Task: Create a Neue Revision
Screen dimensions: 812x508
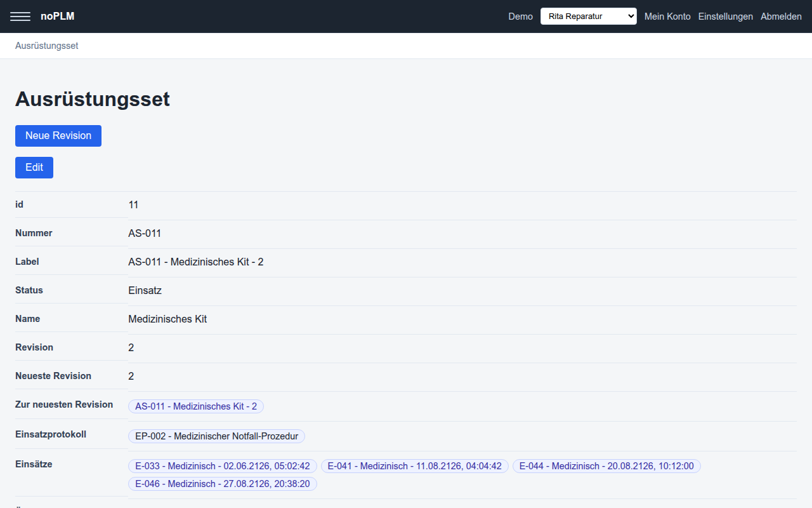Action: [58, 136]
